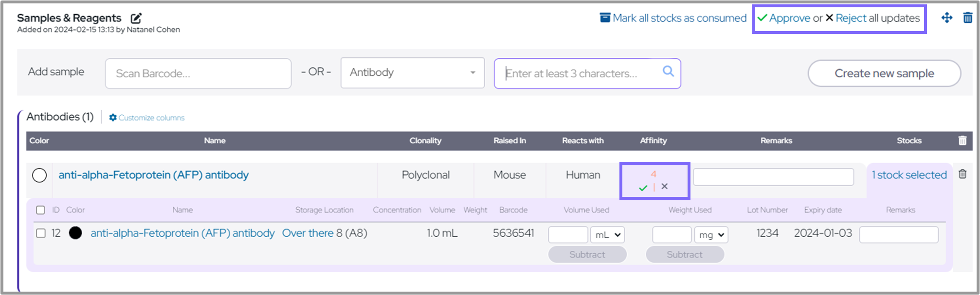Click the search magnifier icon in sample field

668,71
